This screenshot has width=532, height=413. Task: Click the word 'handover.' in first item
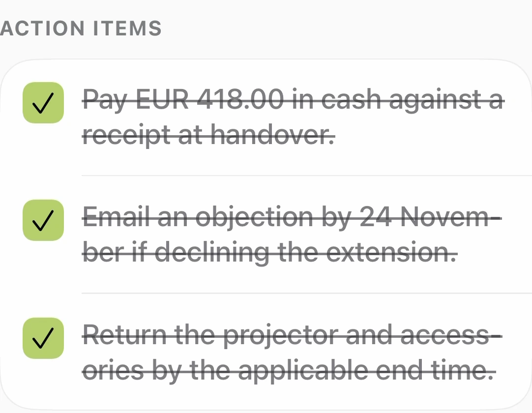click(273, 134)
